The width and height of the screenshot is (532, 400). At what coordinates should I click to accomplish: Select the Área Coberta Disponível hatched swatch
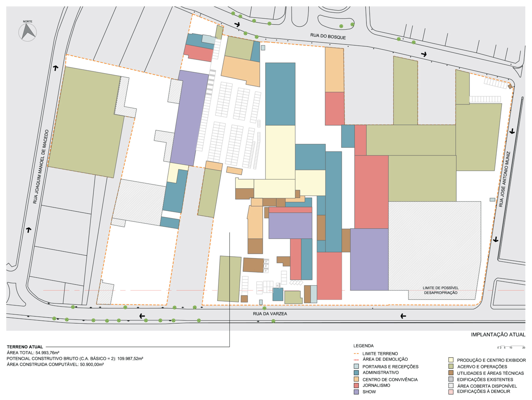point(451,386)
